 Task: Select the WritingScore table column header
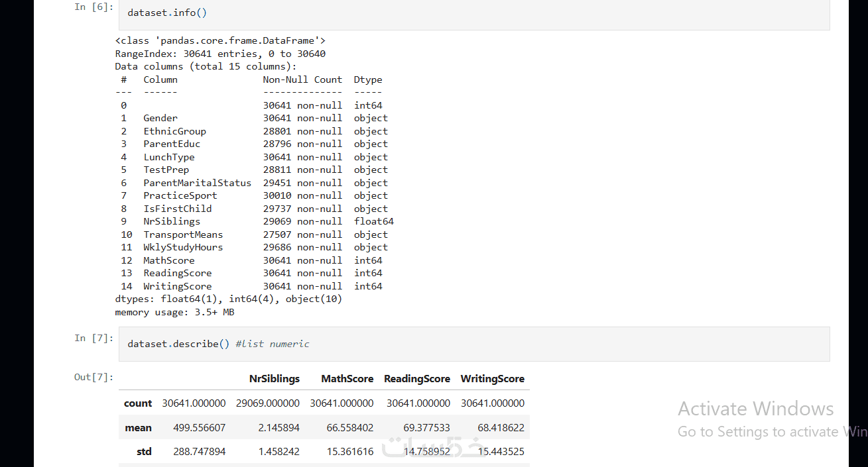coord(492,379)
